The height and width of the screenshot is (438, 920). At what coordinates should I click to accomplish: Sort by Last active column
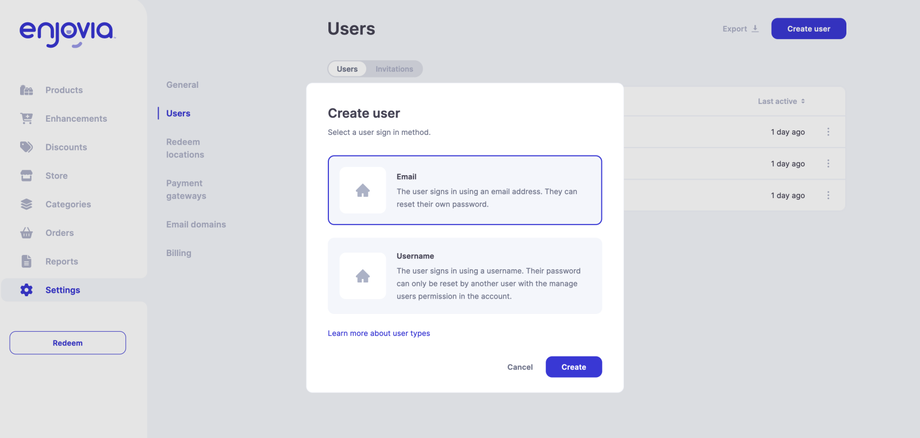point(781,101)
